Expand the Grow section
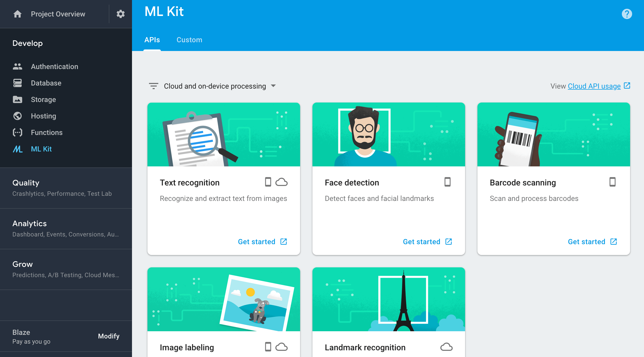Viewport: 644px width, 357px height. (x=66, y=269)
